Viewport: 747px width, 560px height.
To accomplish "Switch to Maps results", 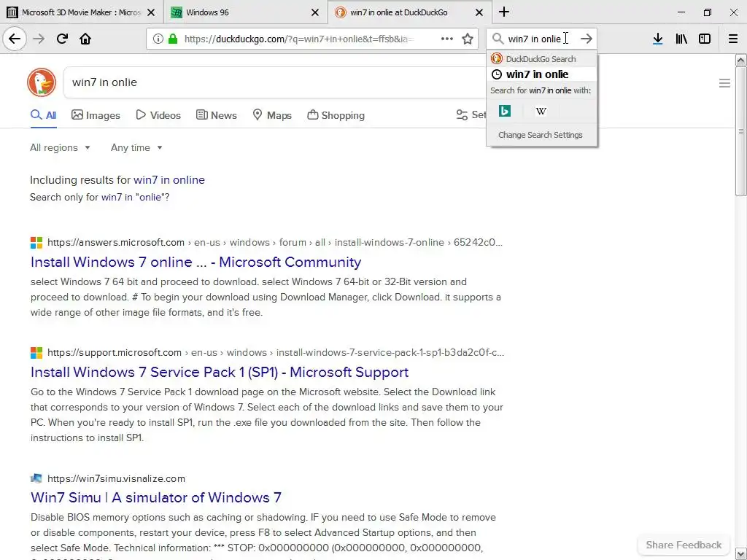I will pyautogui.click(x=271, y=115).
